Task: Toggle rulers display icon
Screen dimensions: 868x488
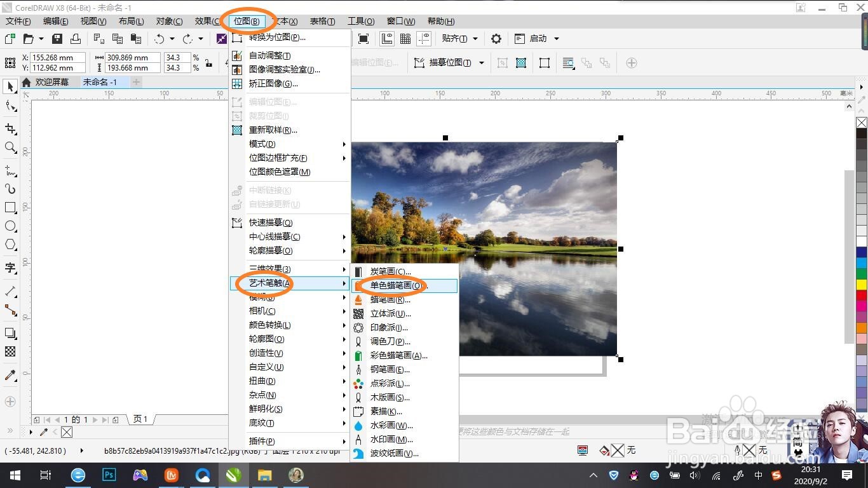Action: (387, 39)
